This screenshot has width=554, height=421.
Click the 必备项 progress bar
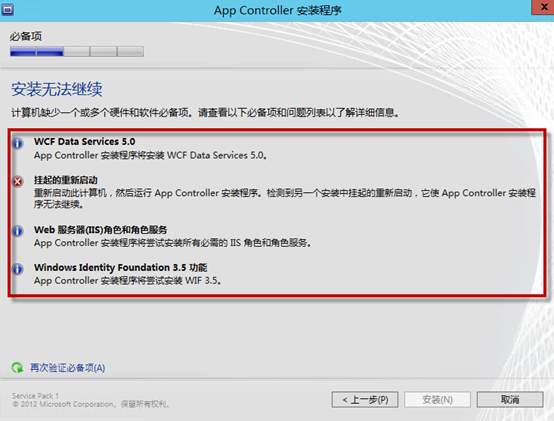click(77, 51)
